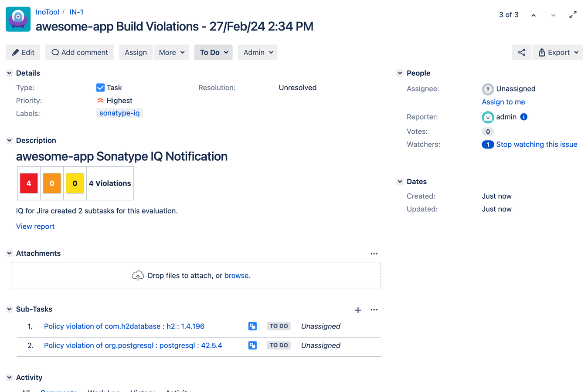
Task: Click the red critical violations swatch
Action: coord(29,183)
